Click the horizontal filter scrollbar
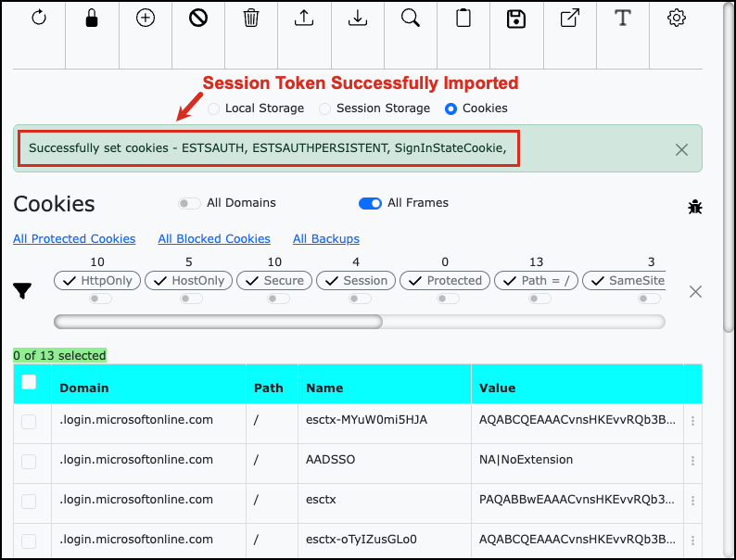Image resolution: width=736 pixels, height=560 pixels. [219, 322]
